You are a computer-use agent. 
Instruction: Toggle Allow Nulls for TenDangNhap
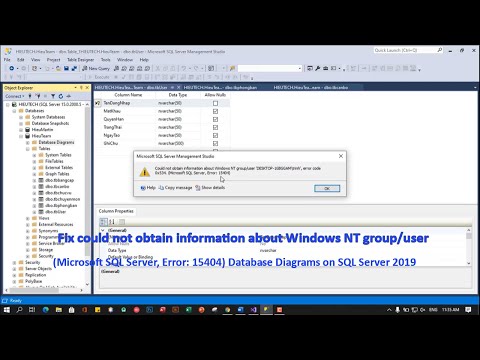pos(215,103)
